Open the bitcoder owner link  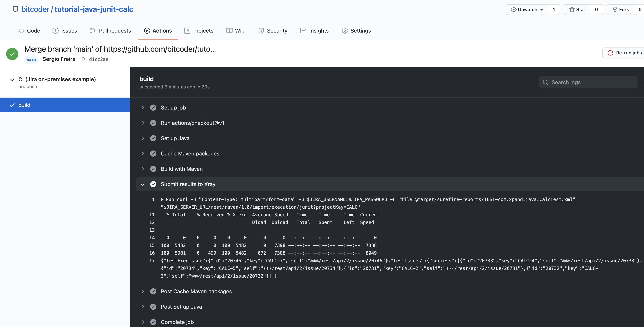pyautogui.click(x=35, y=9)
